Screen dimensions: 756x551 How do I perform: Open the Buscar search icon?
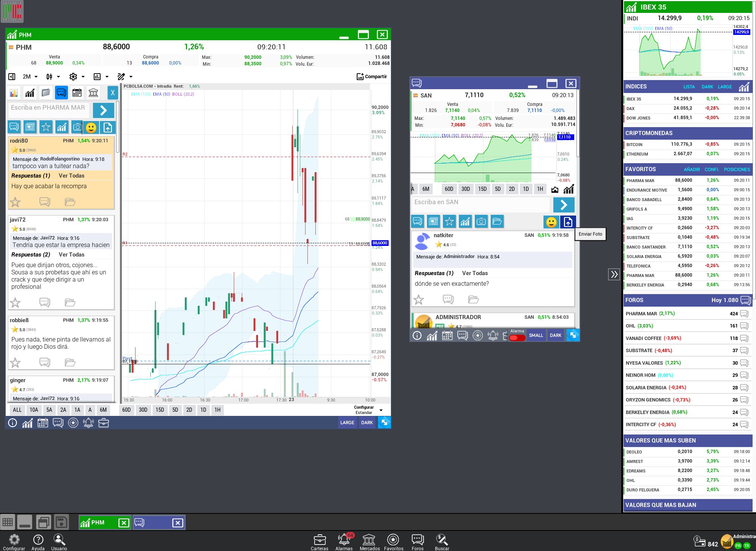click(442, 542)
